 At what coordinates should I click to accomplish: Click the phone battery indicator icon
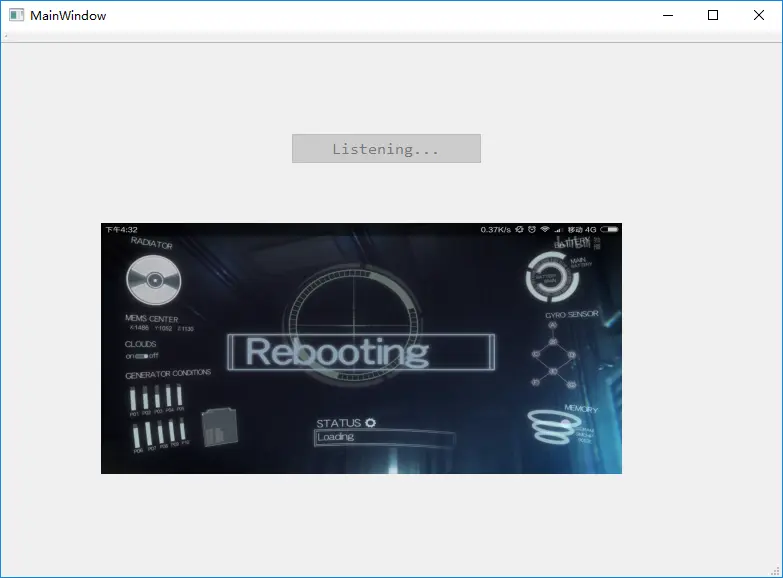609,229
